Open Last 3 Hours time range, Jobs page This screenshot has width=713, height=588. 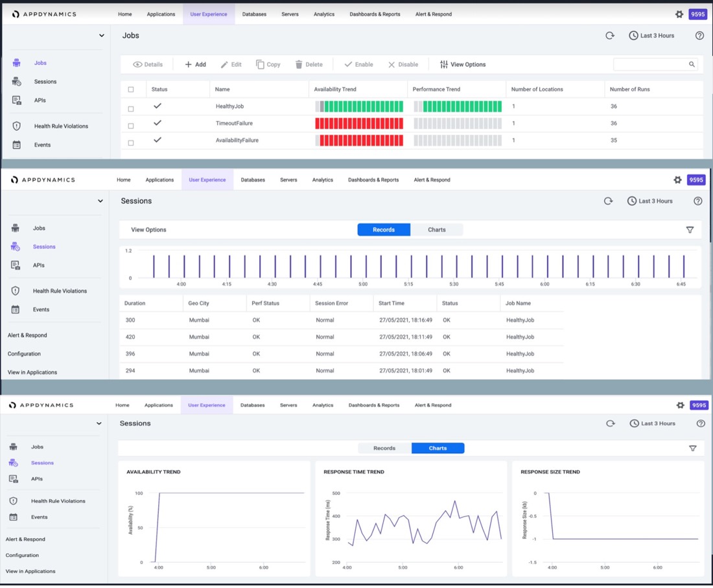(x=651, y=36)
